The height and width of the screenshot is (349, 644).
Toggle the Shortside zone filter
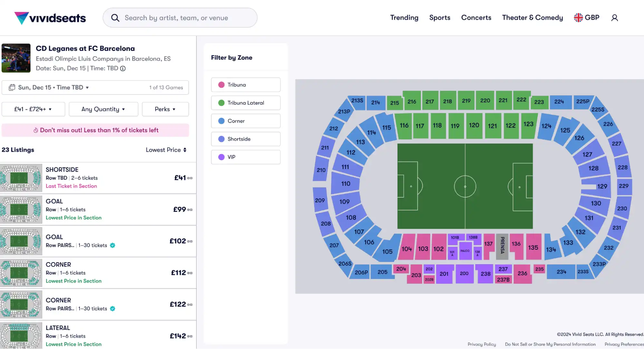pos(245,139)
